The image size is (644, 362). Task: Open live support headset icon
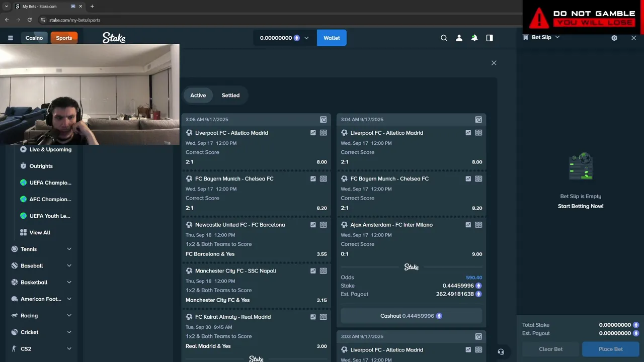(x=501, y=352)
